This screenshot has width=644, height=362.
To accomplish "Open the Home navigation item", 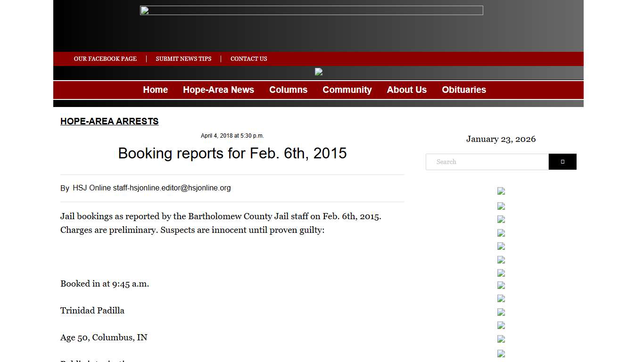I will (x=155, y=90).
